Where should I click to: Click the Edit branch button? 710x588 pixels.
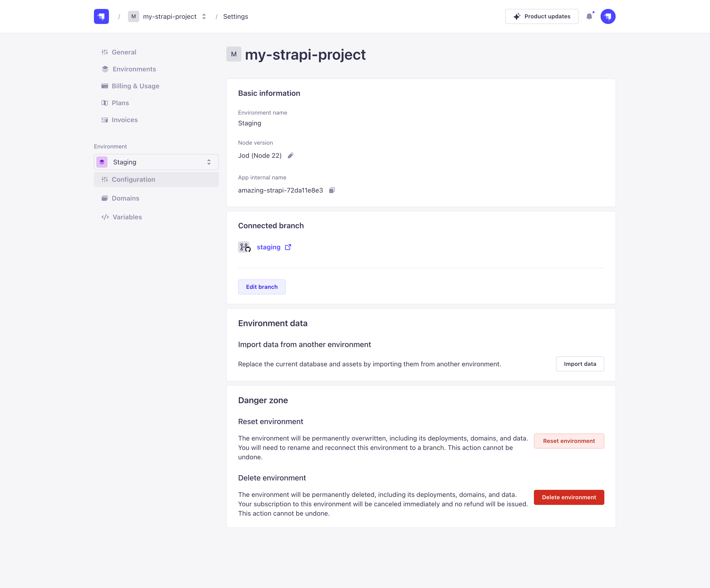point(262,287)
